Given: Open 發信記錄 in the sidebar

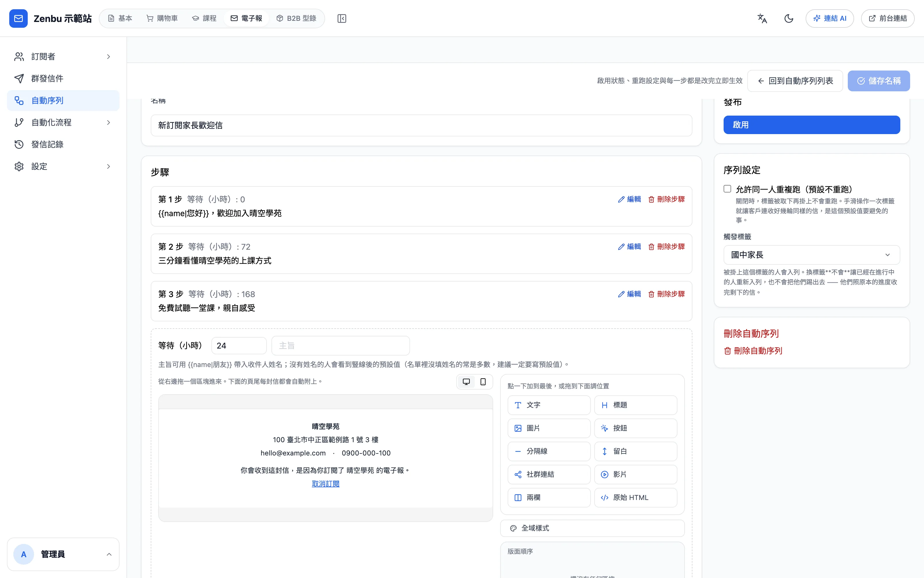Looking at the screenshot, I should (x=64, y=144).
